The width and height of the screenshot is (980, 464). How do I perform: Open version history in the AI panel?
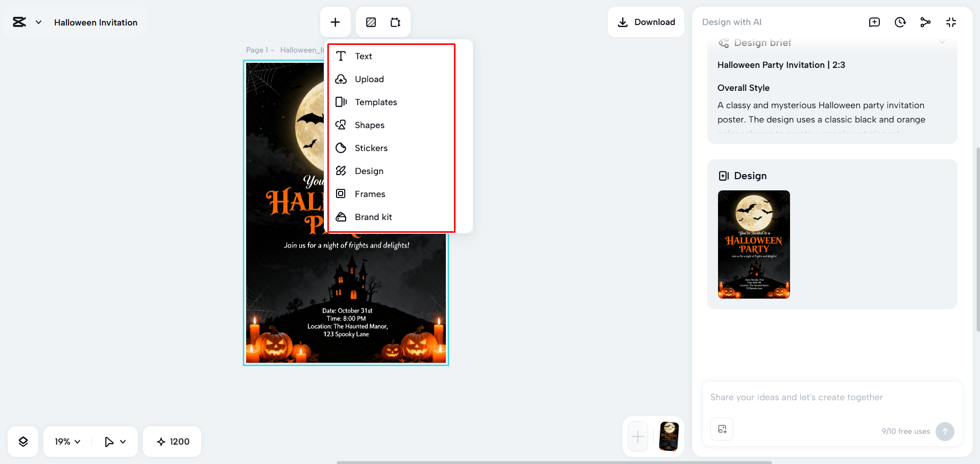(x=900, y=22)
